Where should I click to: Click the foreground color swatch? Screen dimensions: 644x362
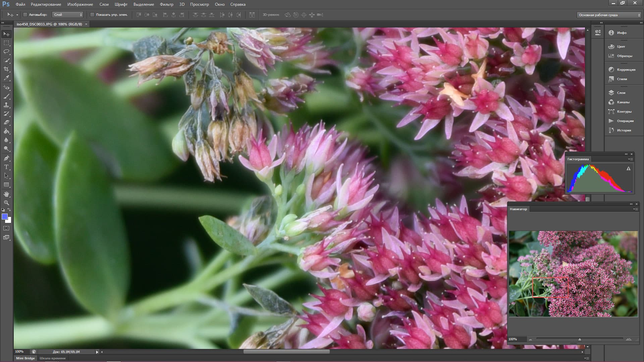5,217
